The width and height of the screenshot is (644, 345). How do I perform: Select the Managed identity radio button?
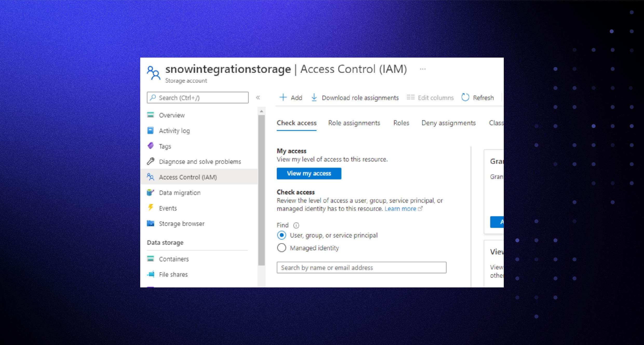pos(281,248)
